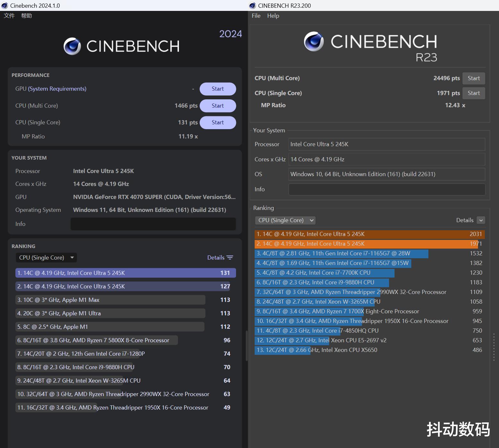
Task: Click the Info field in Cinebench 2024
Action: tap(153, 224)
